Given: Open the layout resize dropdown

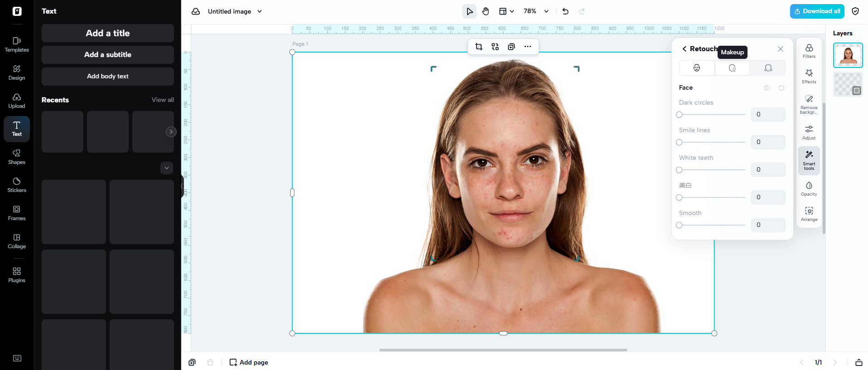Looking at the screenshot, I should [x=506, y=11].
